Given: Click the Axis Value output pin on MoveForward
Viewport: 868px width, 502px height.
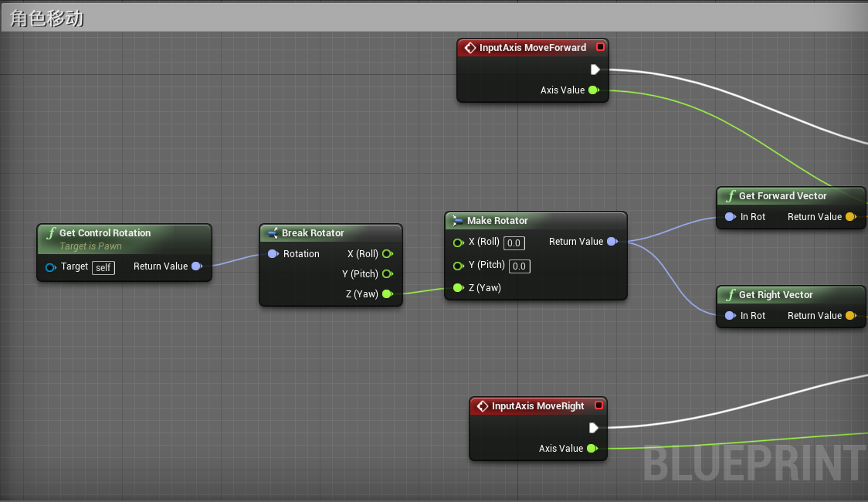Looking at the screenshot, I should (593, 90).
